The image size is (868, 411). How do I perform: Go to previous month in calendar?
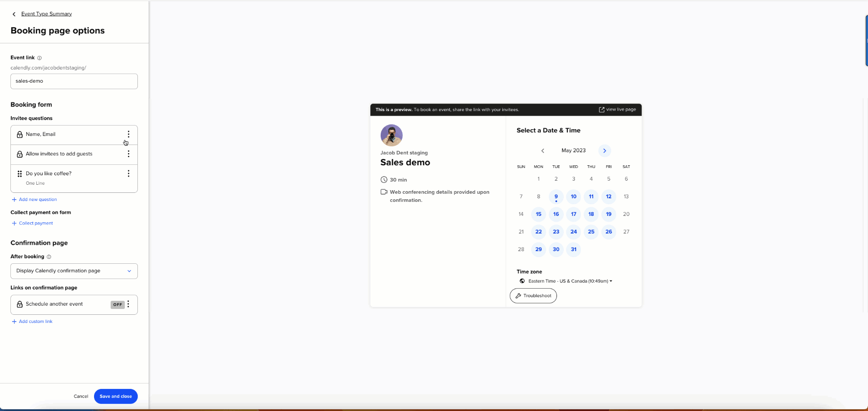542,151
